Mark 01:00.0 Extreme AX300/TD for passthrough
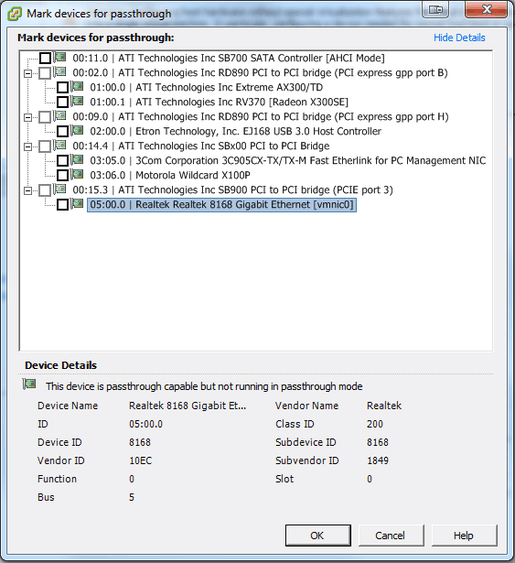 [x=63, y=87]
